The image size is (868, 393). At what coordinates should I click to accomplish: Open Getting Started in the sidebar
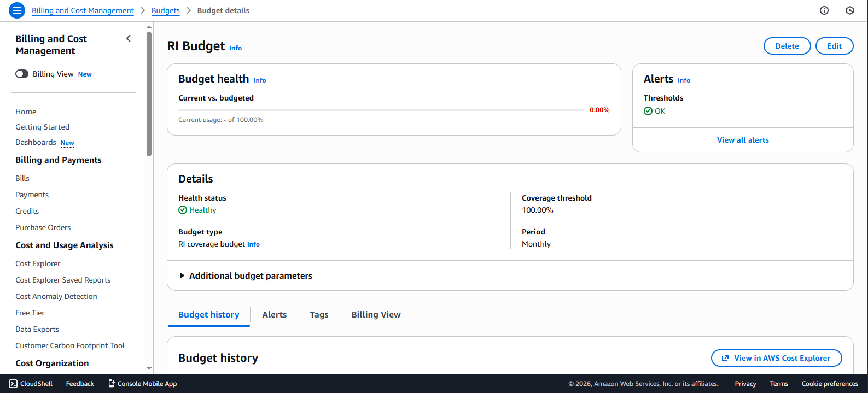[42, 127]
